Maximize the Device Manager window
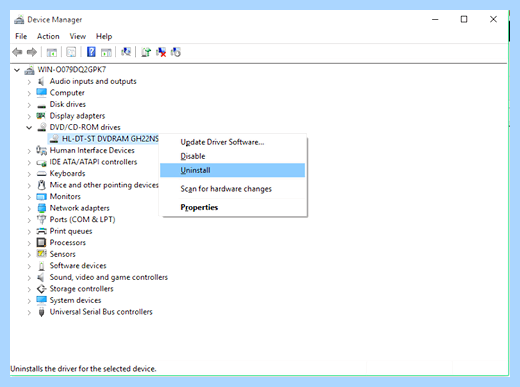The image size is (520, 387). coord(464,19)
